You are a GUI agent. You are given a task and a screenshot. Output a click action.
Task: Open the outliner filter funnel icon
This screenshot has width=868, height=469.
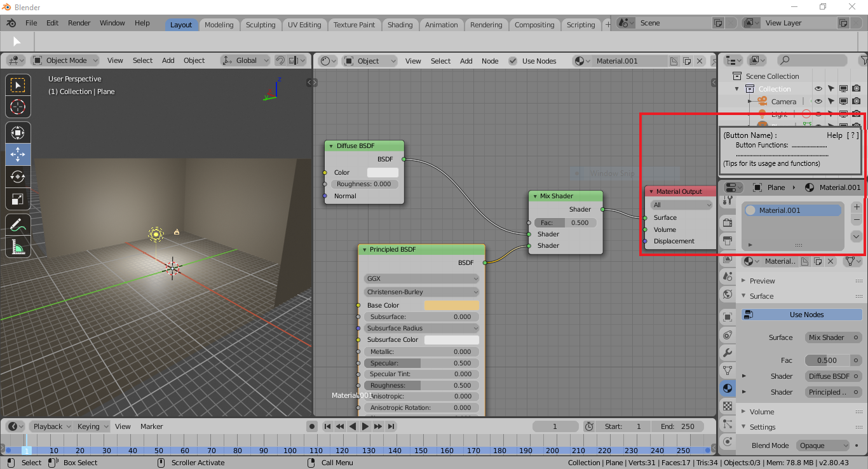click(864, 60)
